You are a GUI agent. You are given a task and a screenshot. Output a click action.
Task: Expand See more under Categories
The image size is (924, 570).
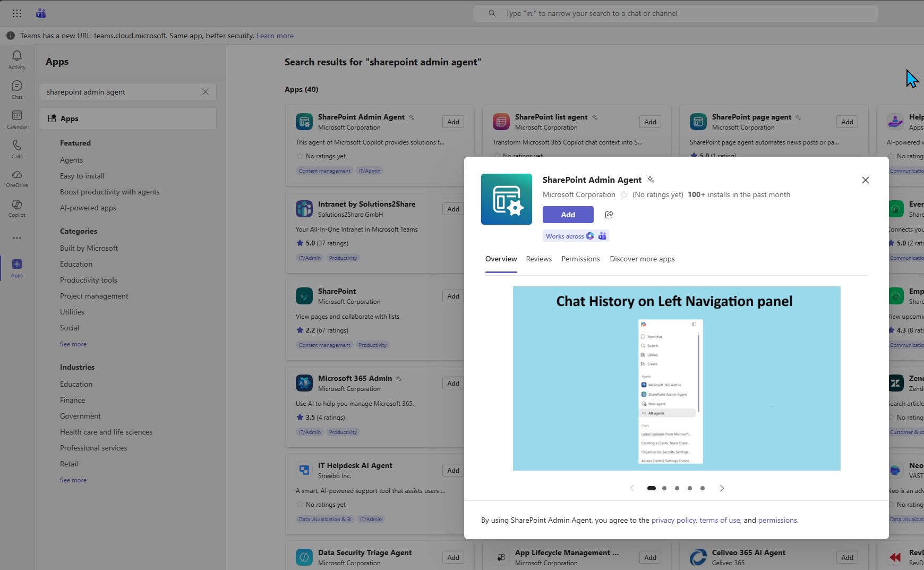73,344
